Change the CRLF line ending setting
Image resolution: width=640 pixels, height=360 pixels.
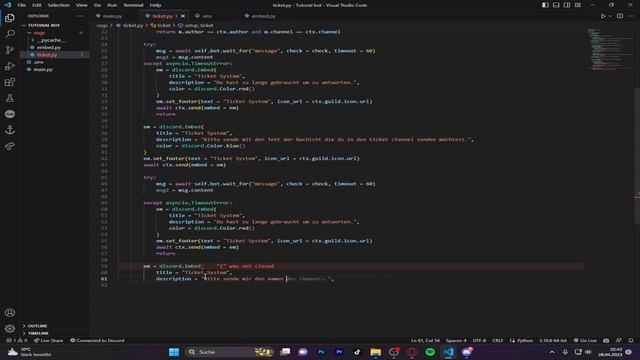point(498,340)
